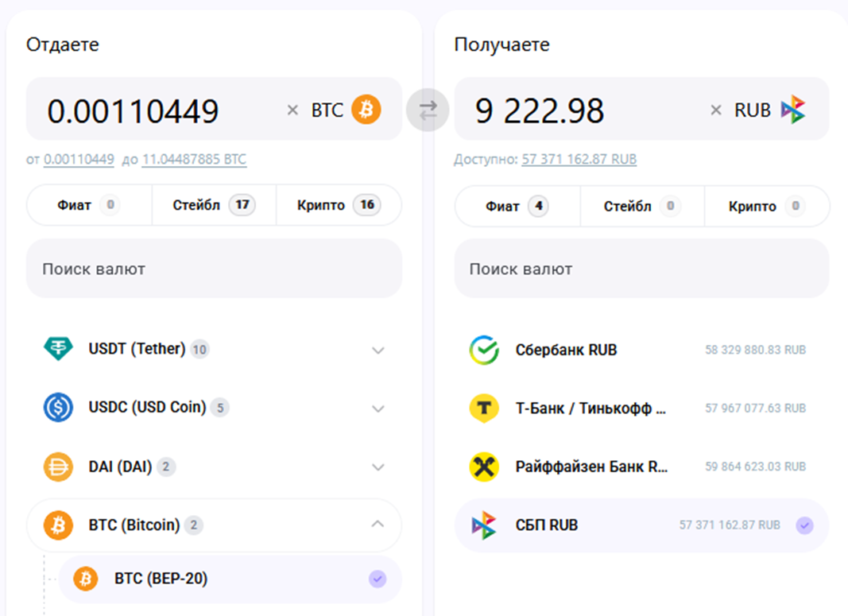
Task: Toggle the СБП RUB selected checkmark
Action: point(804,525)
